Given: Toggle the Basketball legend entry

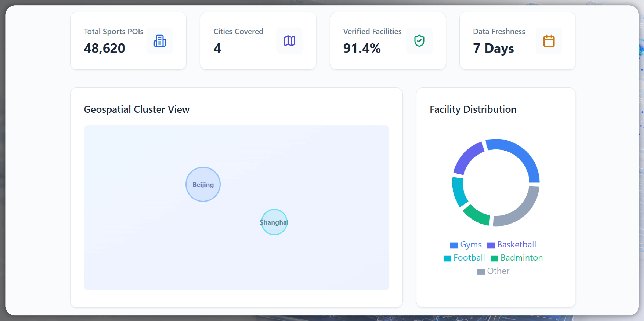Looking at the screenshot, I should tap(512, 245).
